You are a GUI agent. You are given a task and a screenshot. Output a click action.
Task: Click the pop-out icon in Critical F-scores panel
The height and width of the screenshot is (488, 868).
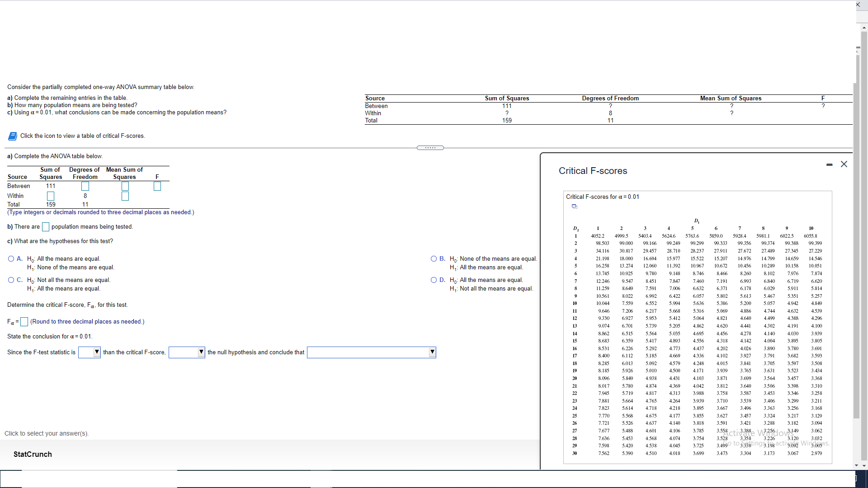(575, 206)
